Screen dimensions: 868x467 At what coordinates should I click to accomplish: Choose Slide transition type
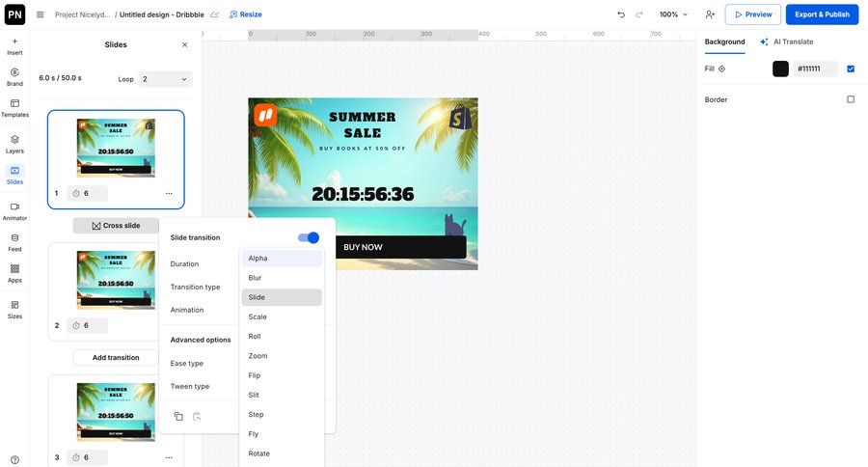coord(282,297)
